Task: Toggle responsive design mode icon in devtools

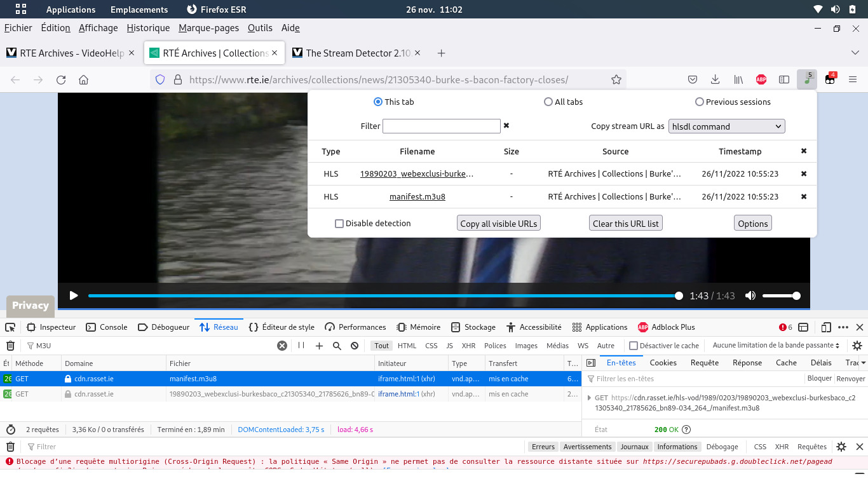Action: (826, 327)
